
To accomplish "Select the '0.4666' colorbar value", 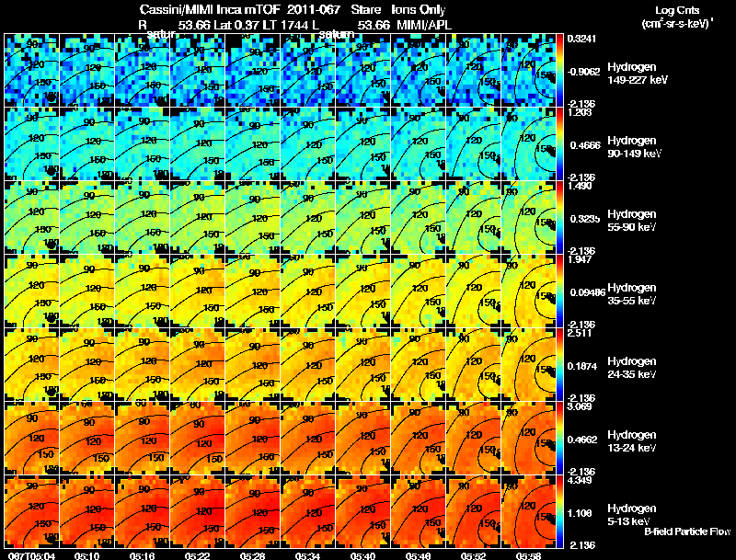I will click(585, 145).
